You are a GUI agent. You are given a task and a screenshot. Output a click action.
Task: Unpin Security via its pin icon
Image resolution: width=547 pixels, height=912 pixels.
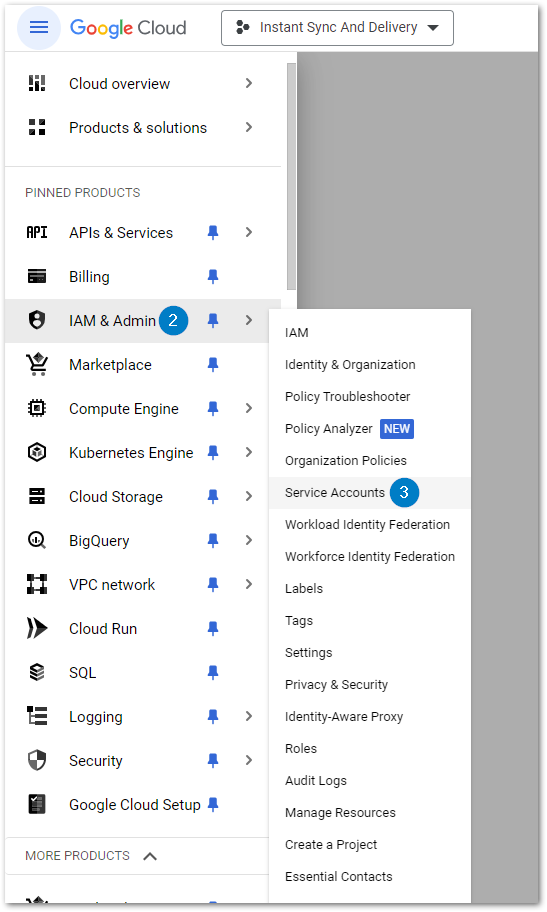coord(213,760)
